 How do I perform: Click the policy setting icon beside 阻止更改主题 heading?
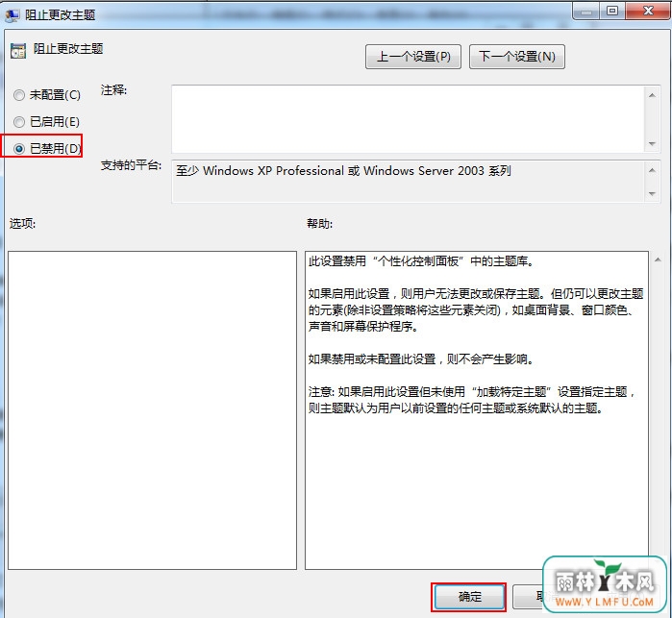(x=18, y=51)
